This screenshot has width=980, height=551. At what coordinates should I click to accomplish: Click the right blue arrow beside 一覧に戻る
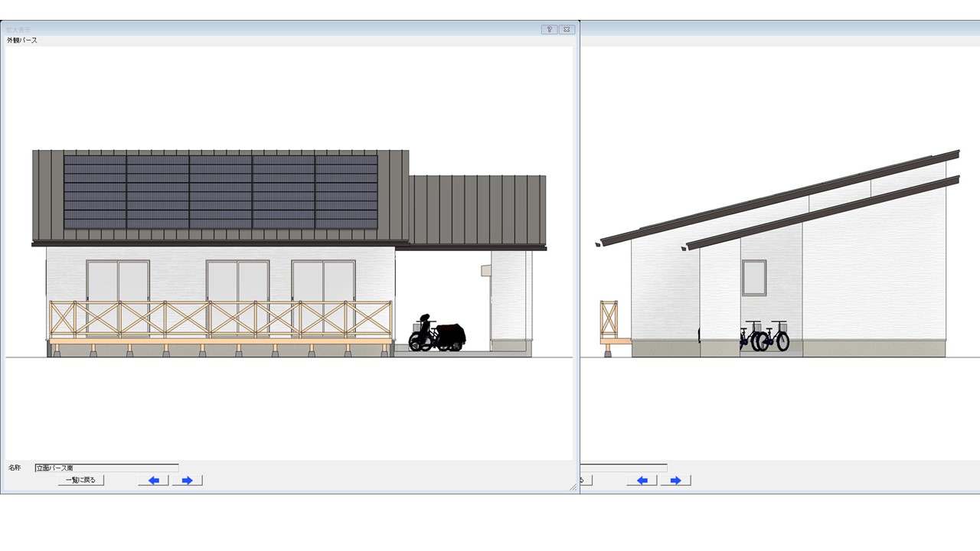(x=187, y=481)
